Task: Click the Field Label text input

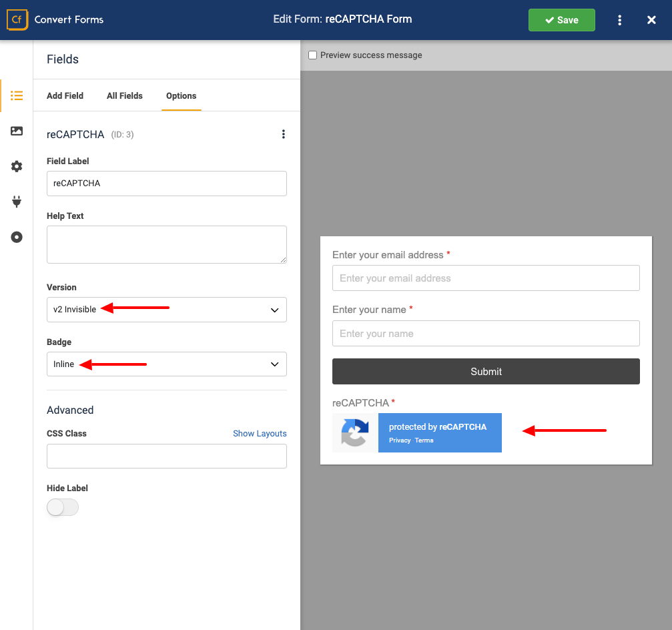Action: (x=166, y=184)
